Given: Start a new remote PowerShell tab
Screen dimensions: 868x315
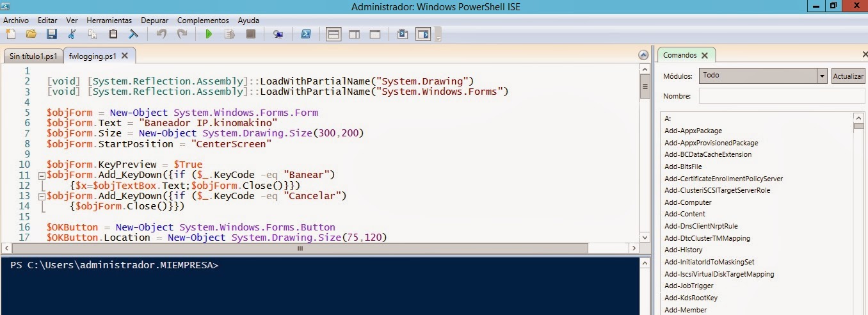Looking at the screenshot, I should (278, 34).
